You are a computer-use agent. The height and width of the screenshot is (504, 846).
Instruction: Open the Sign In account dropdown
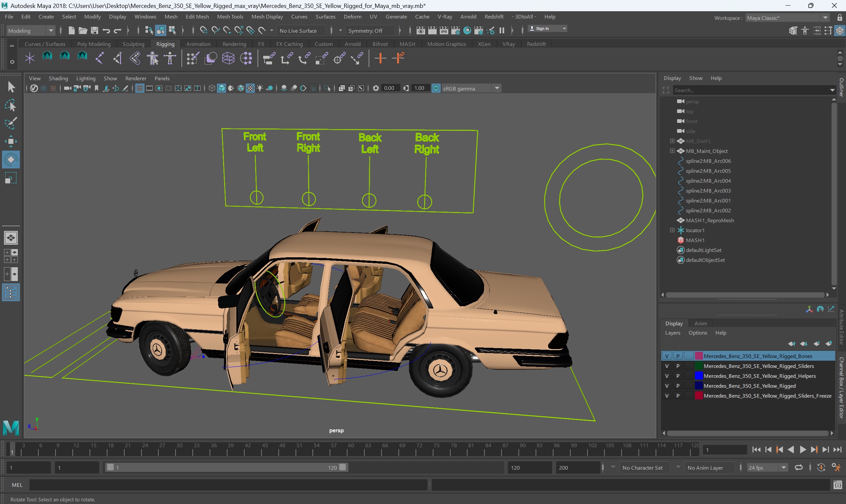point(547,28)
